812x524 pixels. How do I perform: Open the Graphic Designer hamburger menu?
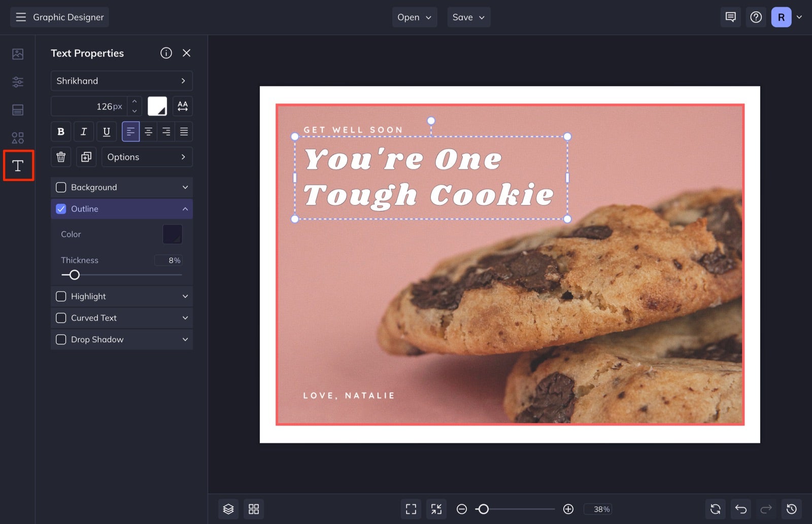pyautogui.click(x=21, y=17)
